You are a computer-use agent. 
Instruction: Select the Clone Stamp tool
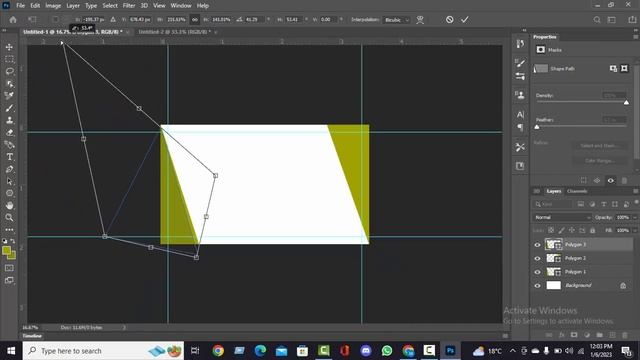pyautogui.click(x=9, y=120)
